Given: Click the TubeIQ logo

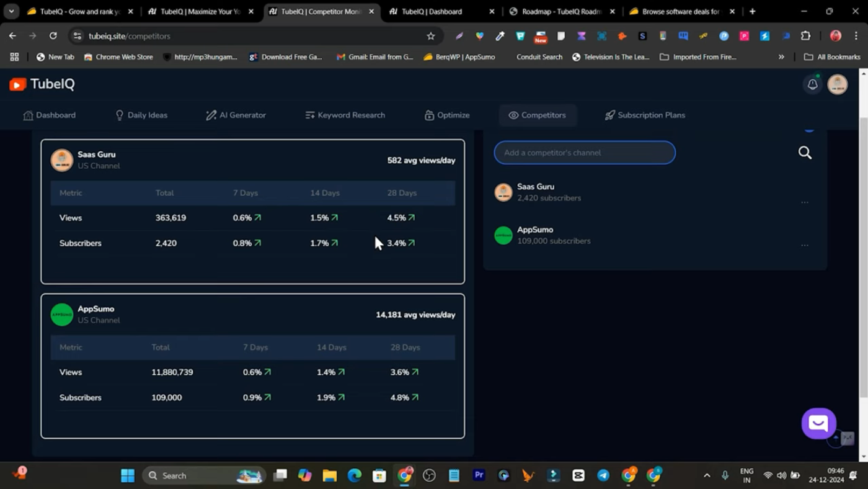Looking at the screenshot, I should click(42, 84).
